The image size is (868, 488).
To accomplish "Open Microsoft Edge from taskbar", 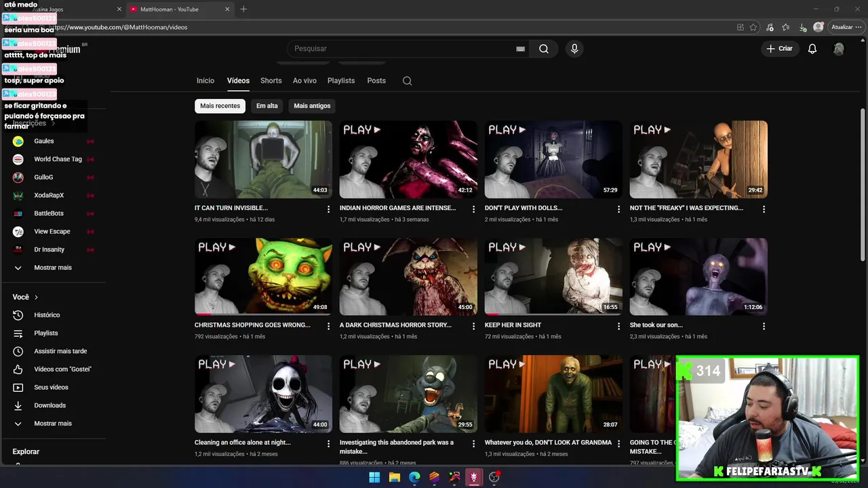I will point(414,477).
